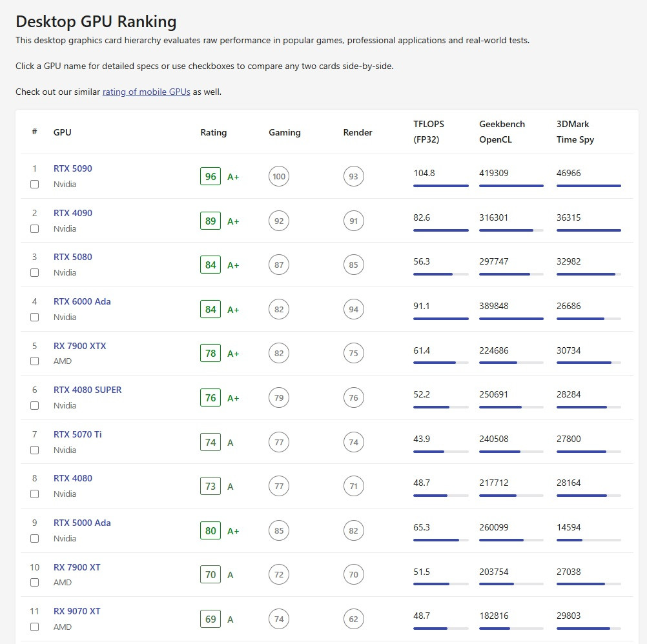Tick the RTX 4090 compare checkbox
Viewport: 647px width, 644px height.
coord(35,229)
